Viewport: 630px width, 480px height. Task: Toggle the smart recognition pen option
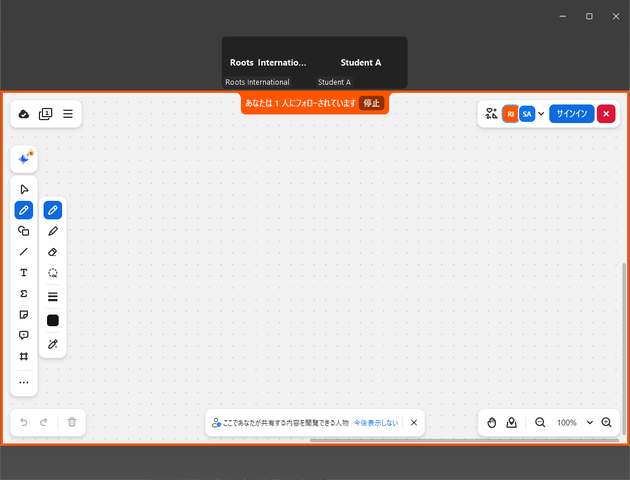pos(53,344)
